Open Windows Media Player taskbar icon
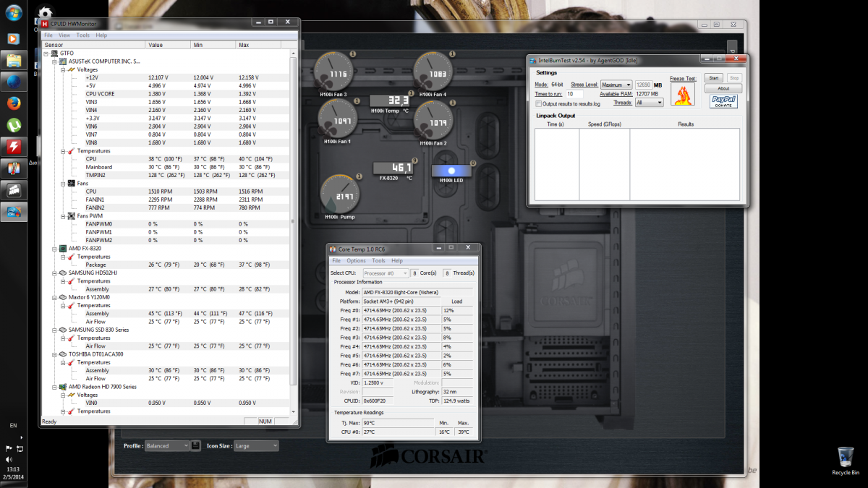This screenshot has height=488, width=868. tap(14, 38)
